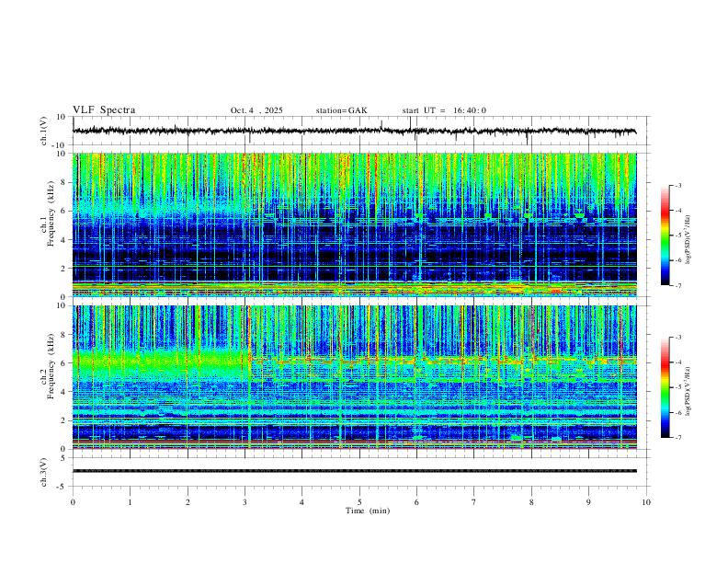Click the 8 kHz tick label on ch.2 spectrogram
The image size is (728, 563).
(x=64, y=335)
